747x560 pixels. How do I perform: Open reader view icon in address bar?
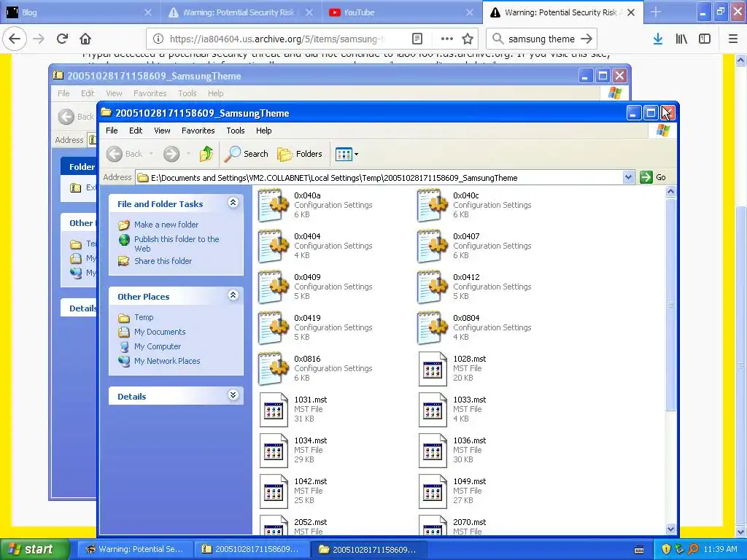[417, 39]
